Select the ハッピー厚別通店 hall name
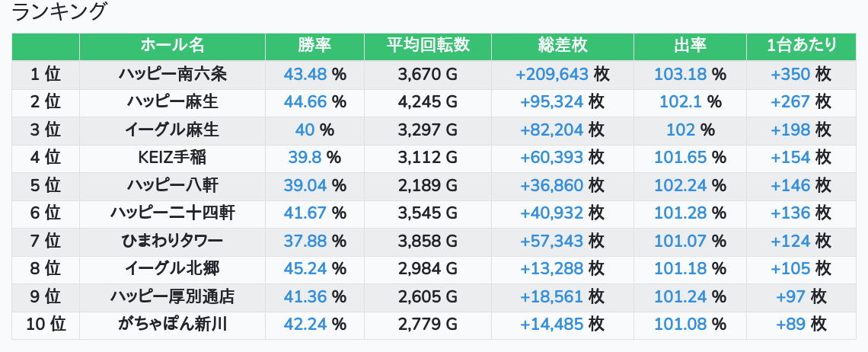 pos(172,296)
